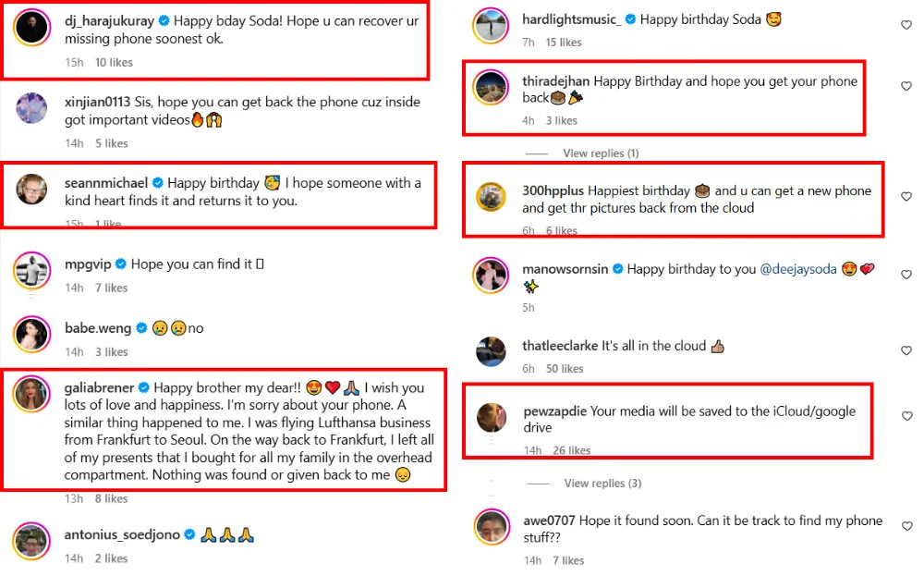
Task: Open antonius_soedjono's profile picture
Action: pos(31,541)
